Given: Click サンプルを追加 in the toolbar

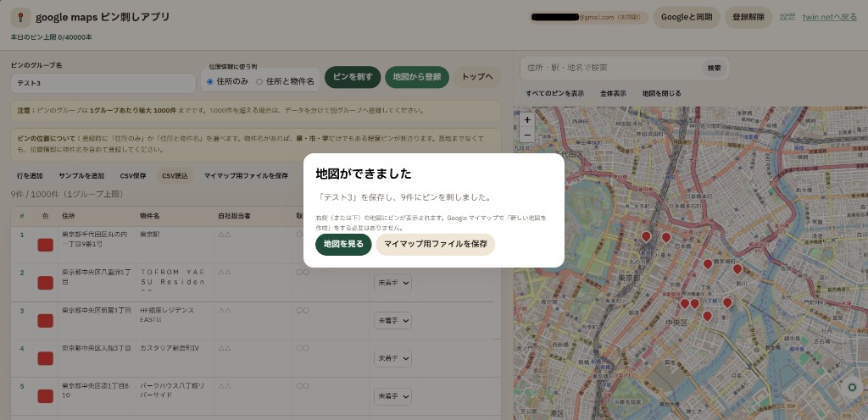Looking at the screenshot, I should point(81,176).
